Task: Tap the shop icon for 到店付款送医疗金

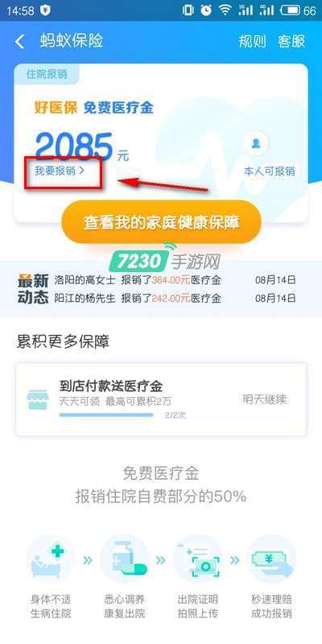Action: point(38,399)
